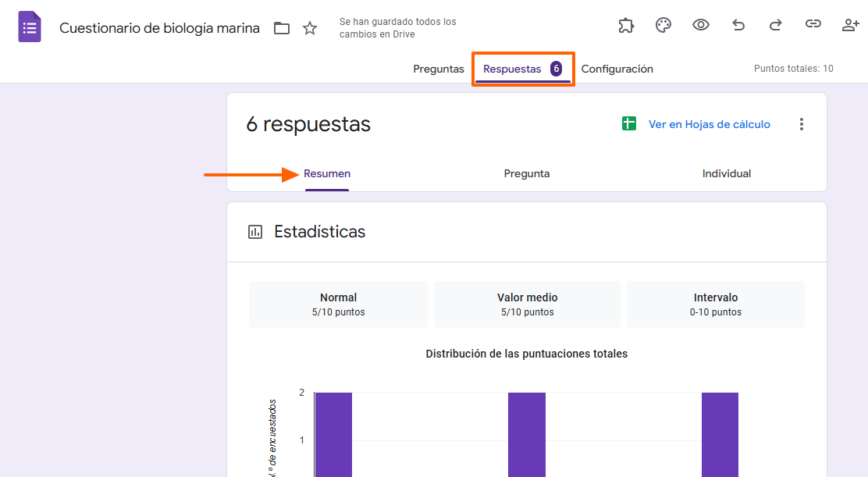Redo the last change

coord(775,25)
